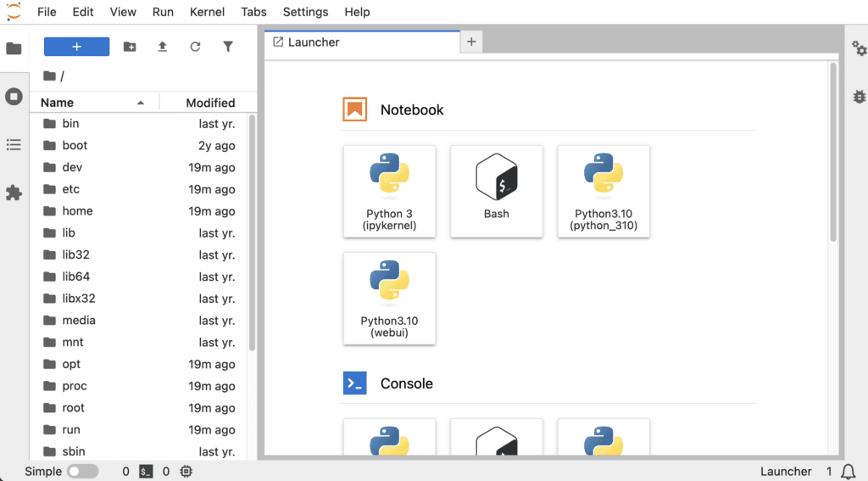Open the Extension Manager puzzle icon
The image size is (868, 481).
pos(14,193)
